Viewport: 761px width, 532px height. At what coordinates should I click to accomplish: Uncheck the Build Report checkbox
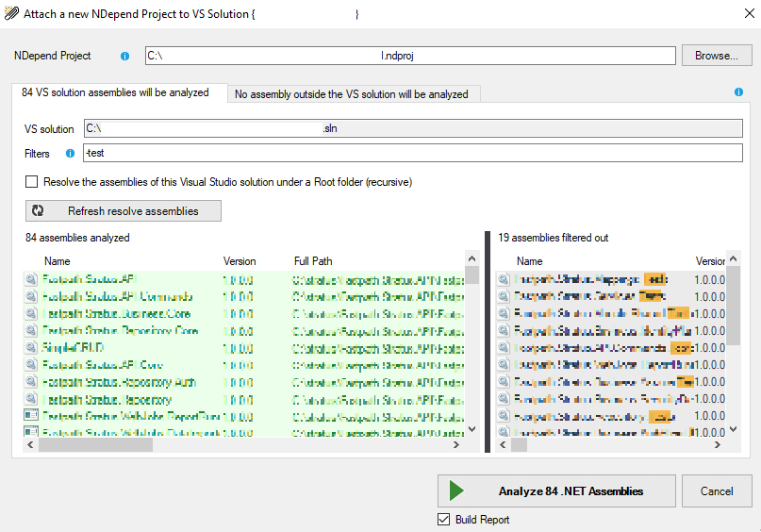(x=443, y=520)
